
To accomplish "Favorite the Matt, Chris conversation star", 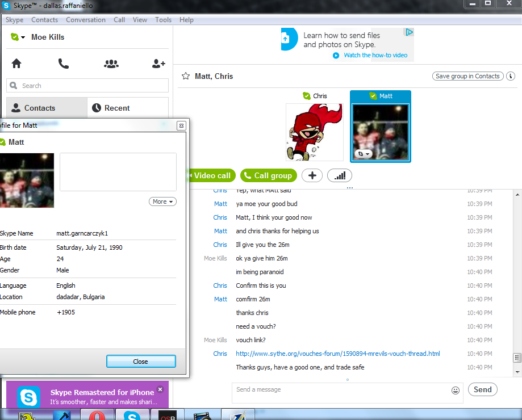I will point(185,76).
